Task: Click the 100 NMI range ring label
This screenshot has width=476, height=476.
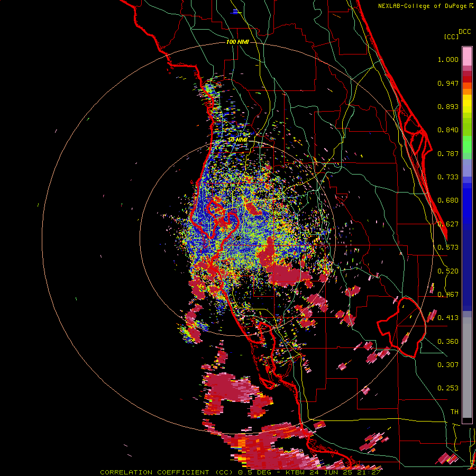Action: 237,42
